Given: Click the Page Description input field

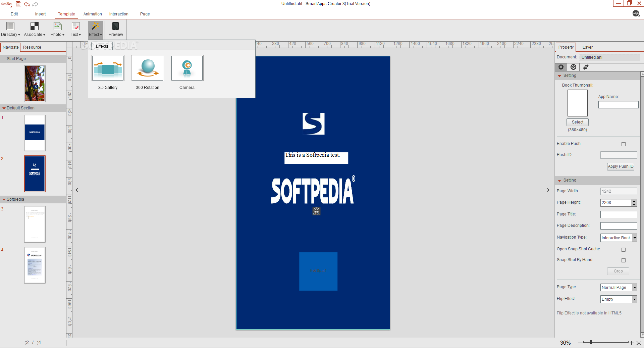Looking at the screenshot, I should 619,226.
